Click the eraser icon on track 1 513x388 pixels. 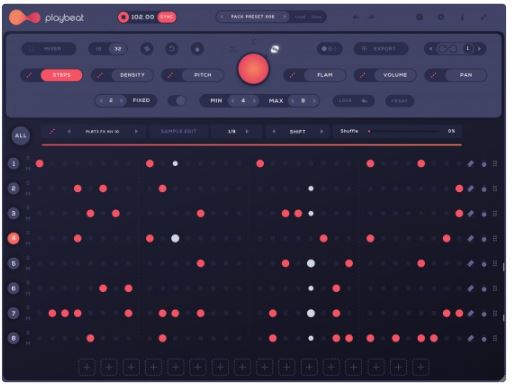[470, 164]
